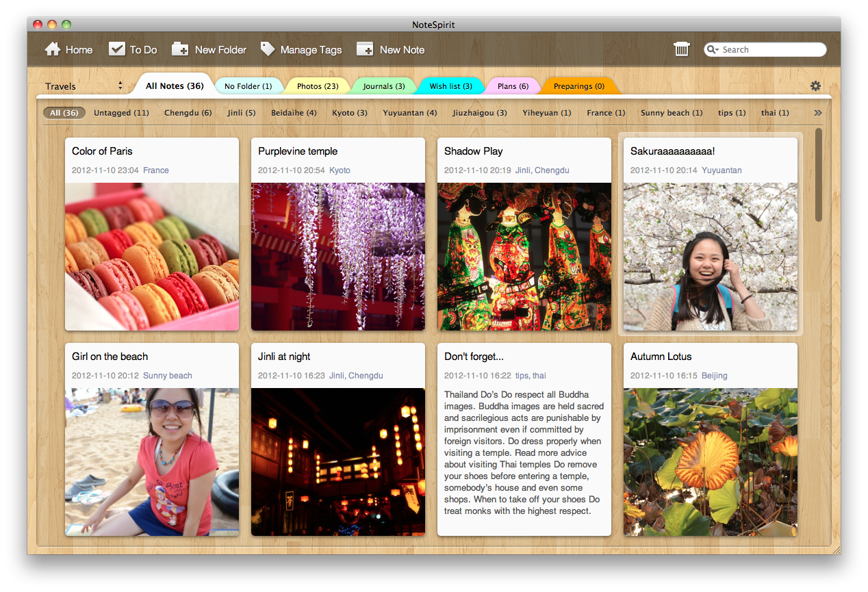Filter notes by Chengdu (6) tag
Image resolution: width=868 pixels, height=592 pixels.
tap(188, 113)
